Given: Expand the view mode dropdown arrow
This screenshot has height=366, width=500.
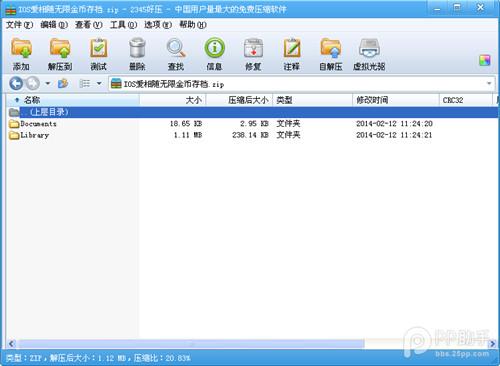Looking at the screenshot, I should tap(99, 83).
